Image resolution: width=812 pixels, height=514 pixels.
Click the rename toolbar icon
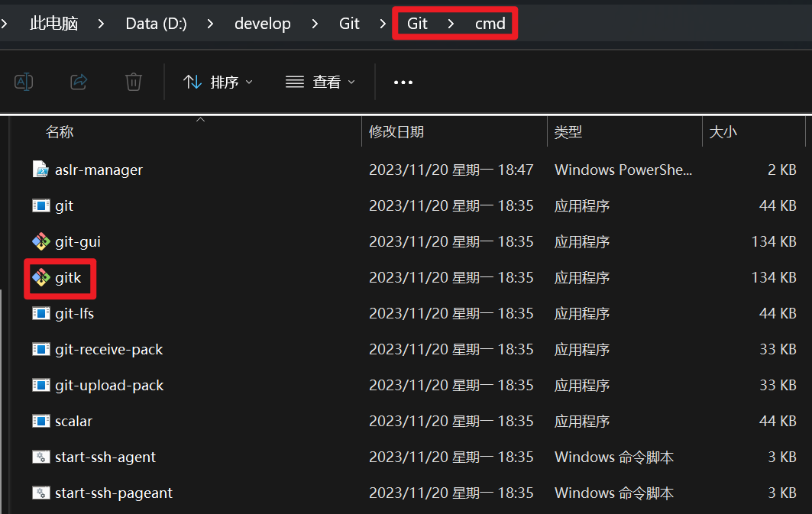point(24,82)
